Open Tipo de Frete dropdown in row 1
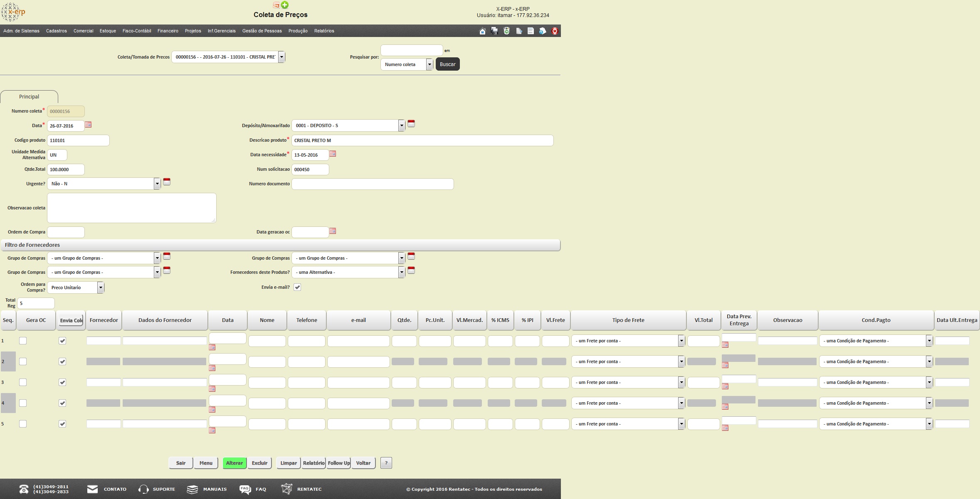This screenshot has width=980, height=499. [628, 341]
